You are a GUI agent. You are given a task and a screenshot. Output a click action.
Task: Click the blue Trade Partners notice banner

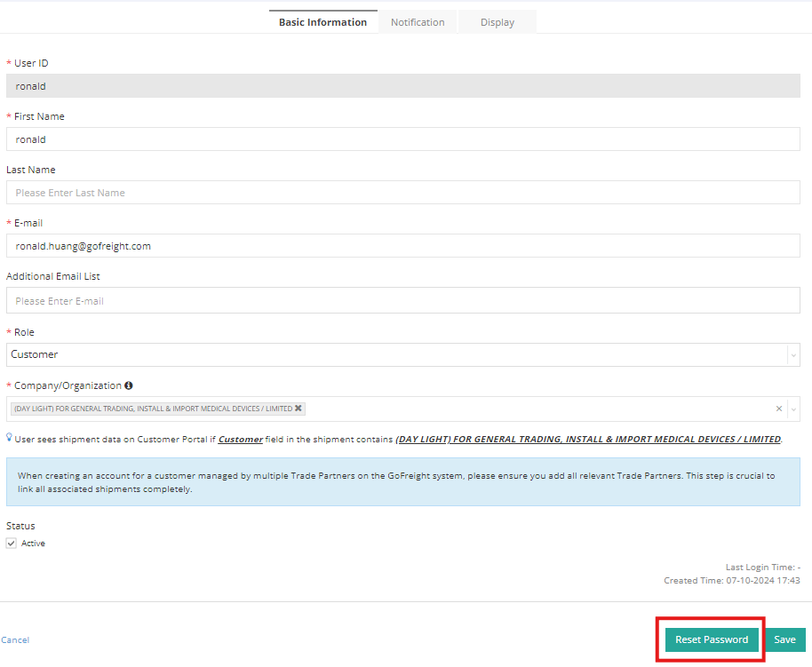tap(402, 482)
